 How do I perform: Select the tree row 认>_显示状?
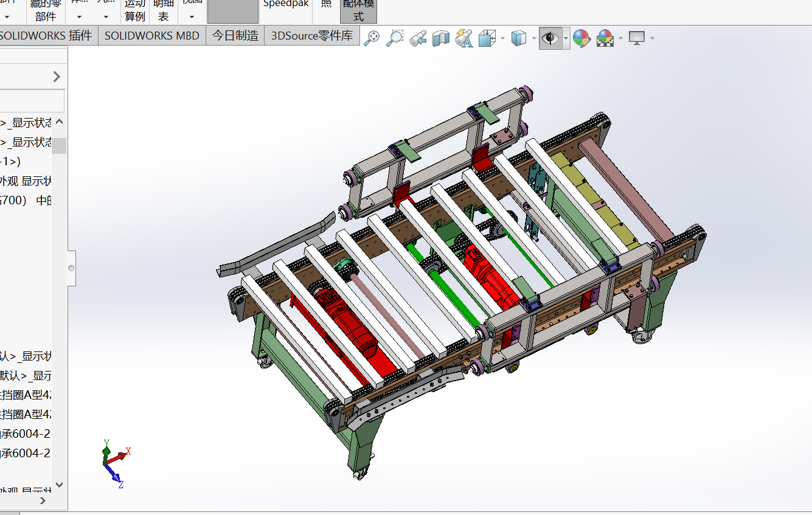coord(26,356)
